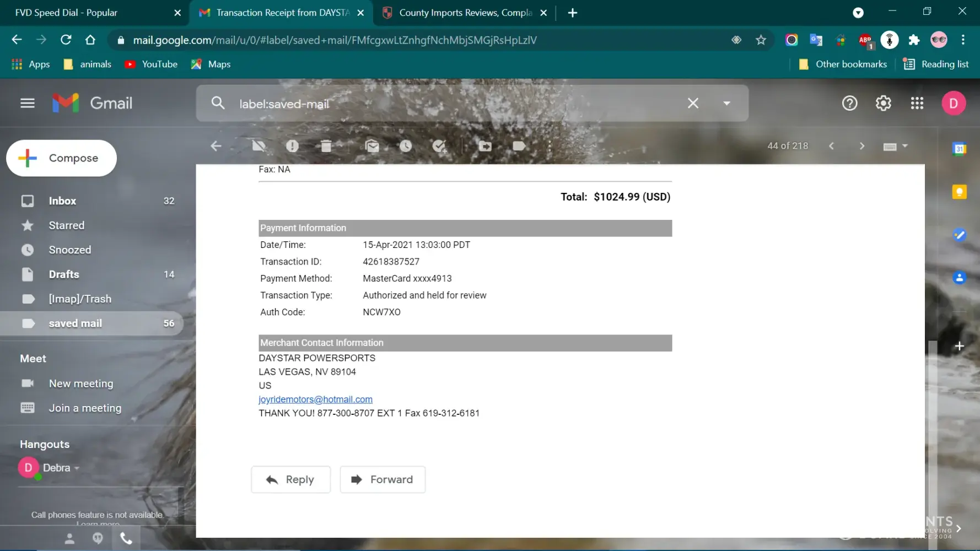
Task: Open the Move to folder icon
Action: tap(485, 146)
